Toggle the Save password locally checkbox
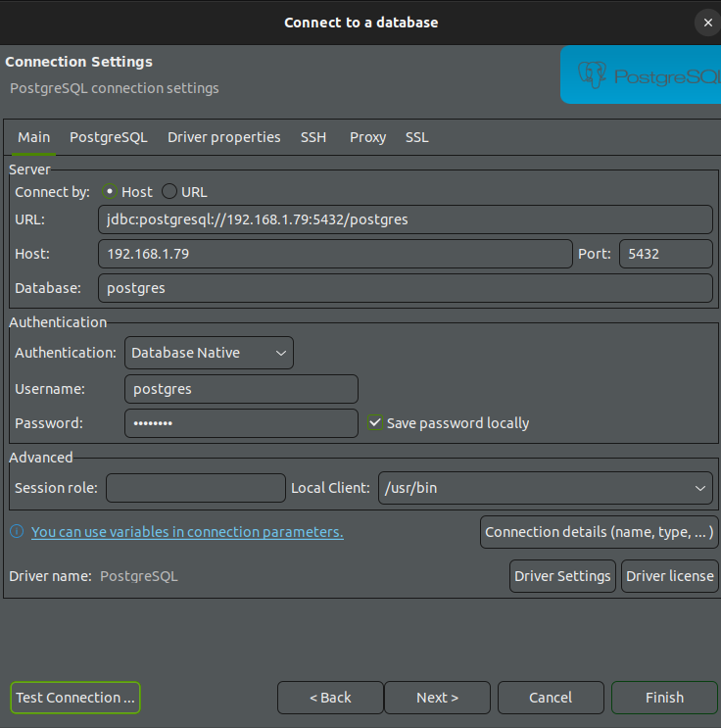 coord(374,423)
